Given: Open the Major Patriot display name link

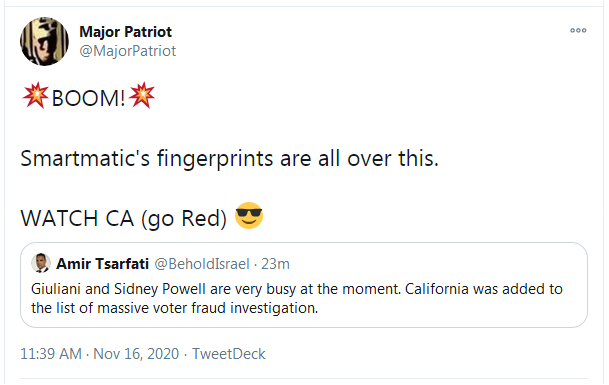Looking at the screenshot, I should [x=125, y=32].
